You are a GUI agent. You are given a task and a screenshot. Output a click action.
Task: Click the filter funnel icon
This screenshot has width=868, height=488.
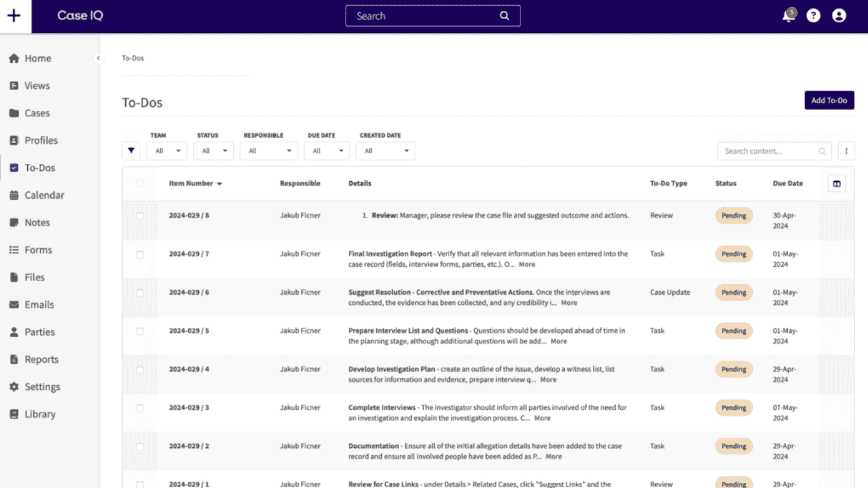131,151
